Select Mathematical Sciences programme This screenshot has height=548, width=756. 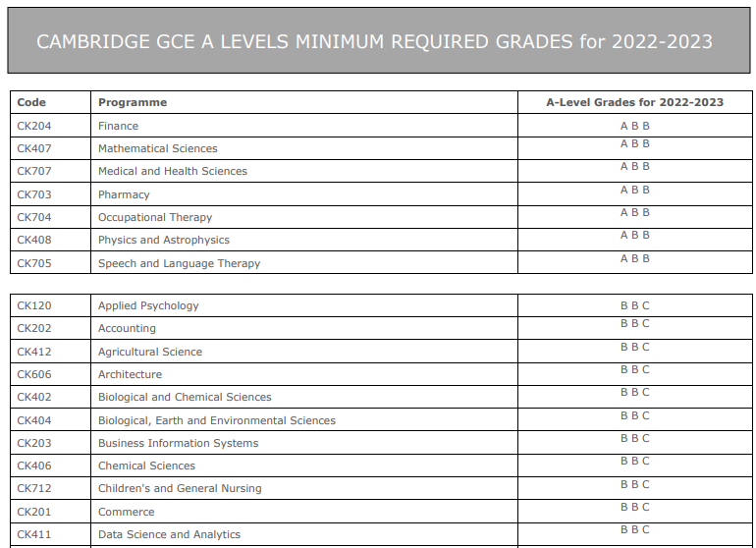point(158,148)
